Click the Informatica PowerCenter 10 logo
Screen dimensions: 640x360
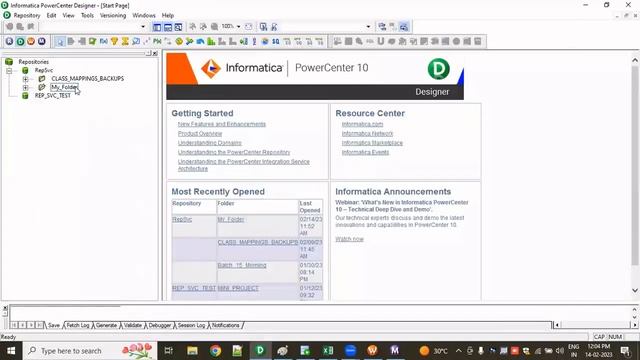coord(285,68)
